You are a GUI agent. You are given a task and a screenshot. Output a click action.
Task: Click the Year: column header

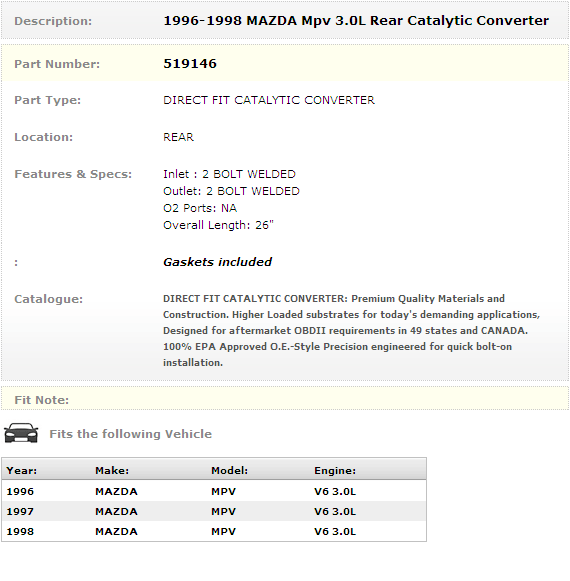(21, 471)
